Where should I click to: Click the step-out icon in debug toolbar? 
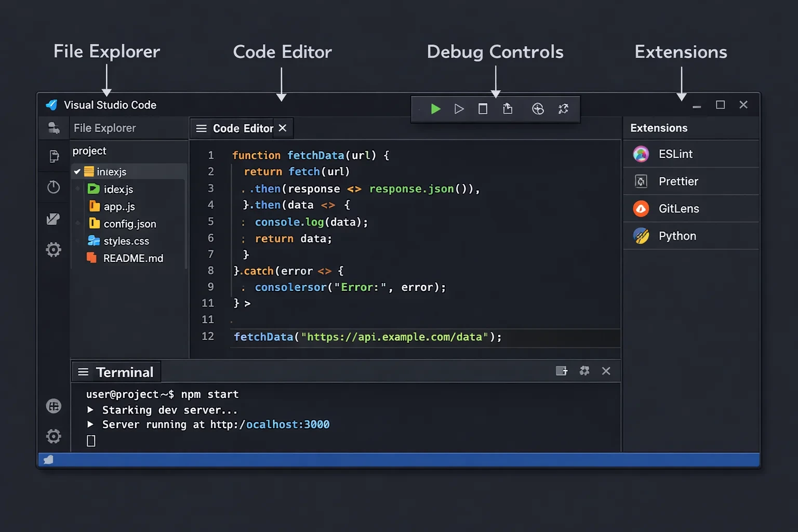508,109
